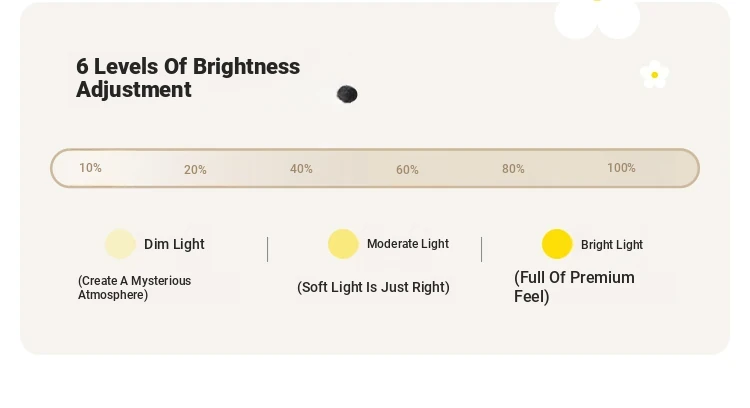This screenshot has width=750, height=408.
Task: Click the black dot beside the heading
Action: (x=347, y=94)
